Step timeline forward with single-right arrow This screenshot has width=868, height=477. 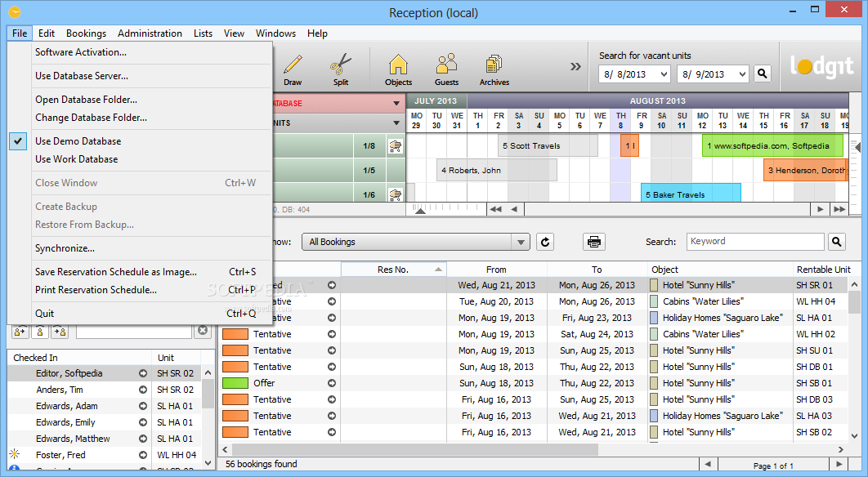click(x=821, y=209)
